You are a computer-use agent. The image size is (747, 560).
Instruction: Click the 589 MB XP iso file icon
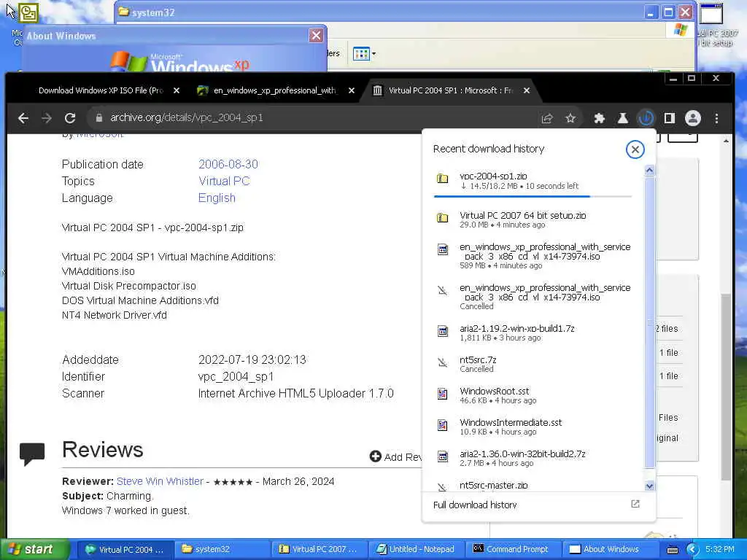pos(443,249)
